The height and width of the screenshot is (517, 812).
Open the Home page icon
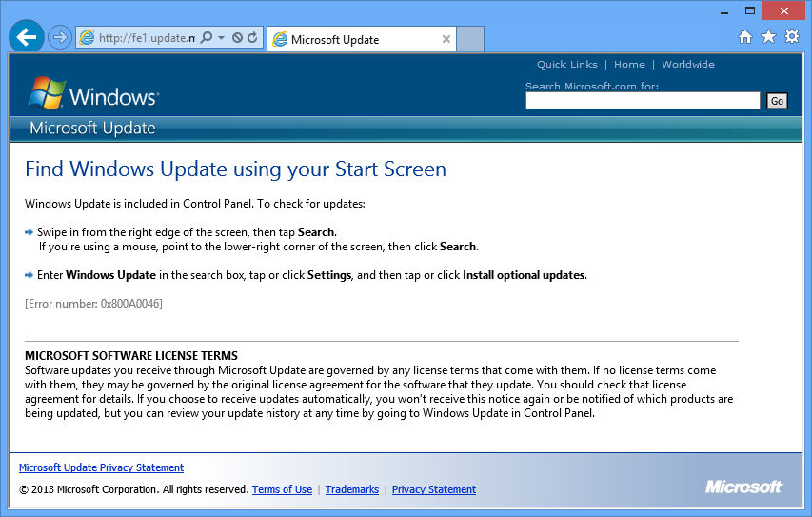coord(745,37)
